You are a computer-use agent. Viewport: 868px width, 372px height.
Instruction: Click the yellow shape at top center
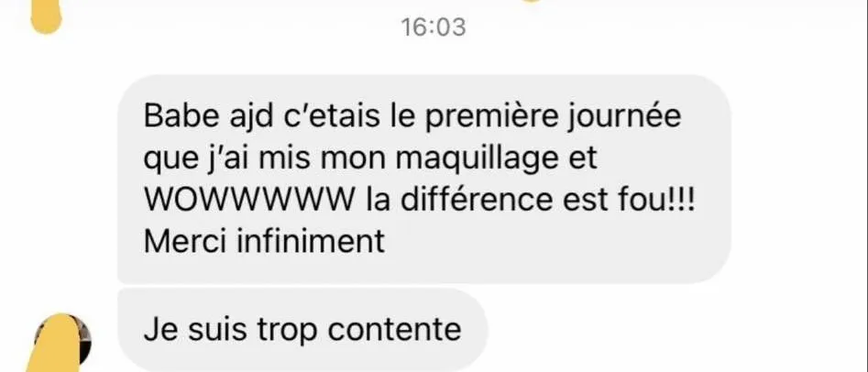(x=530, y=1)
